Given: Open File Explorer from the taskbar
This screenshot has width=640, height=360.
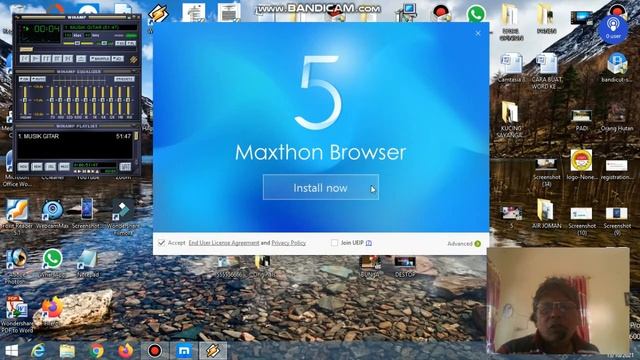Looking at the screenshot, I should point(67,351).
